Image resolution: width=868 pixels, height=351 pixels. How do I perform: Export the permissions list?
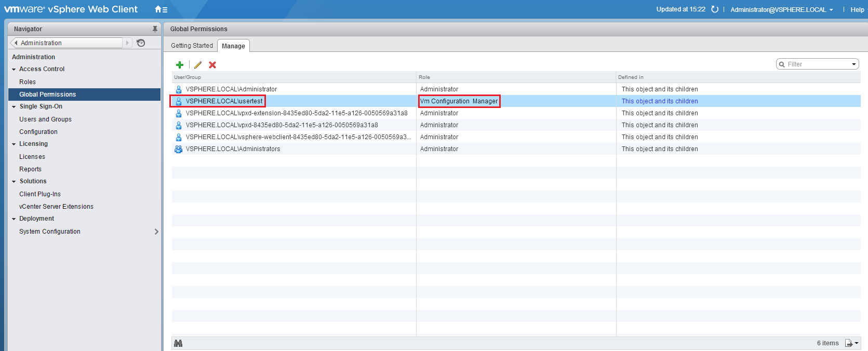point(848,343)
